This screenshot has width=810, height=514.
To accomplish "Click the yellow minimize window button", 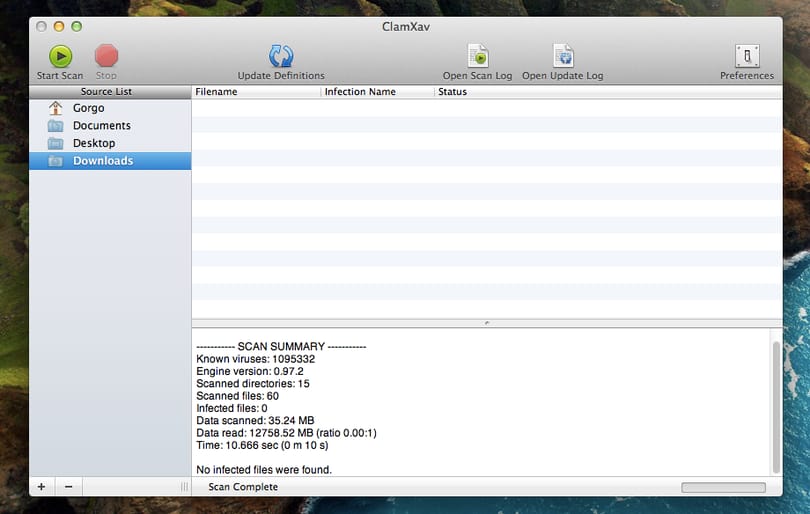I will point(59,26).
